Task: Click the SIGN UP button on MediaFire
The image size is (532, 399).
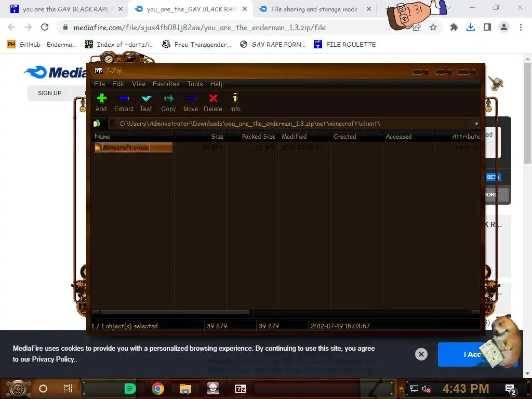Action: click(x=49, y=93)
